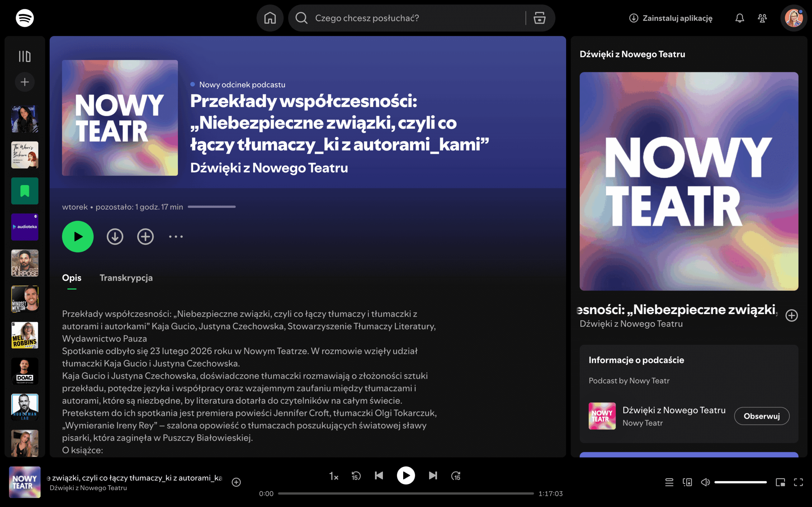Open the notifications bell
Screen dimensions: 812x507
pyautogui.click(x=740, y=18)
